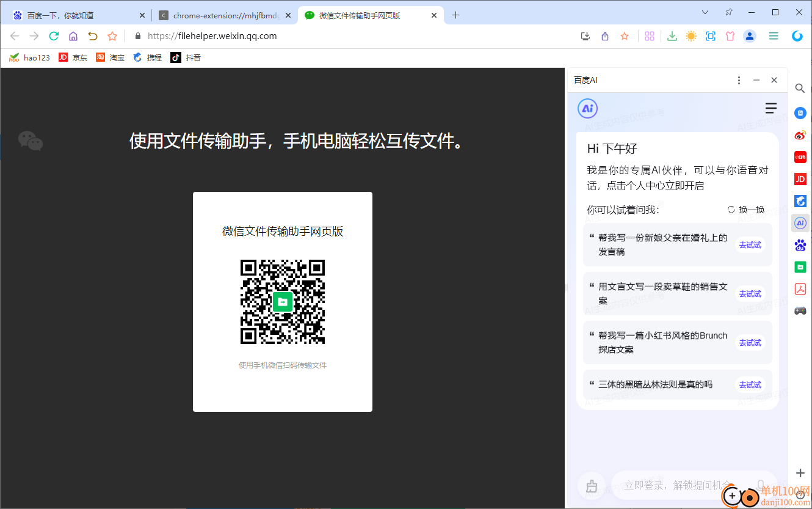Click 去试试 for 卖草鞋 sales copy prompt
Viewport: 812px width, 509px height.
point(750,294)
